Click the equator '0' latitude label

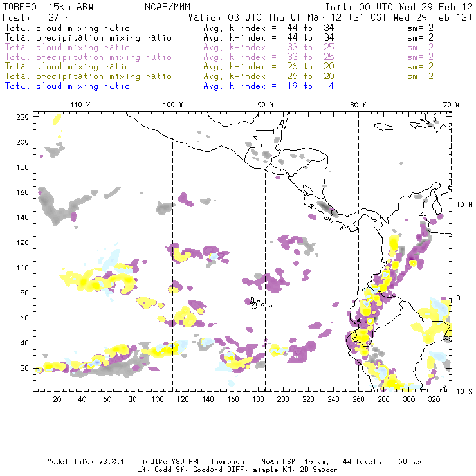[459, 298]
